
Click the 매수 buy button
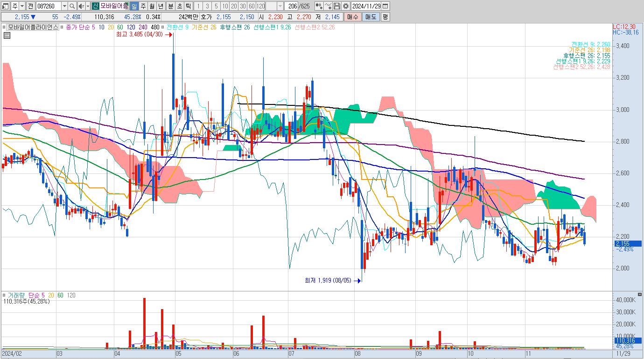[352, 17]
